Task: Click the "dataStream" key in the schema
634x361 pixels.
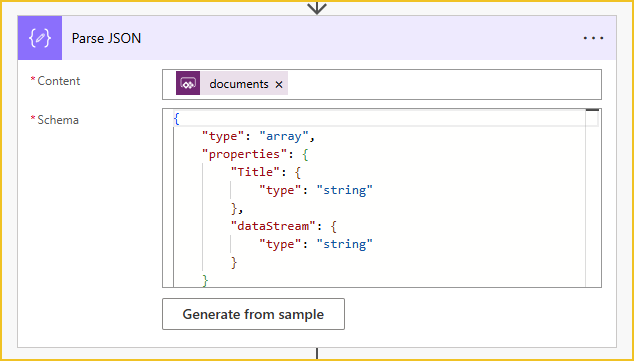Action: [273, 226]
